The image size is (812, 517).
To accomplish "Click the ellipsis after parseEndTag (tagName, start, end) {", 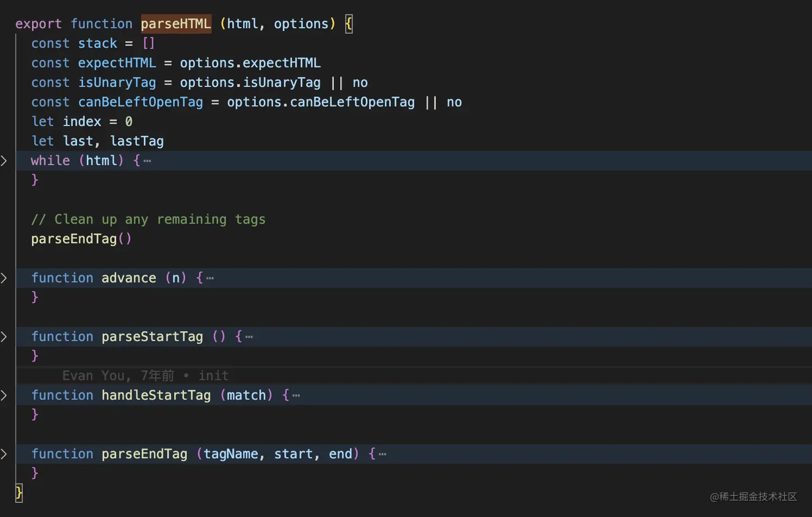I will click(383, 455).
